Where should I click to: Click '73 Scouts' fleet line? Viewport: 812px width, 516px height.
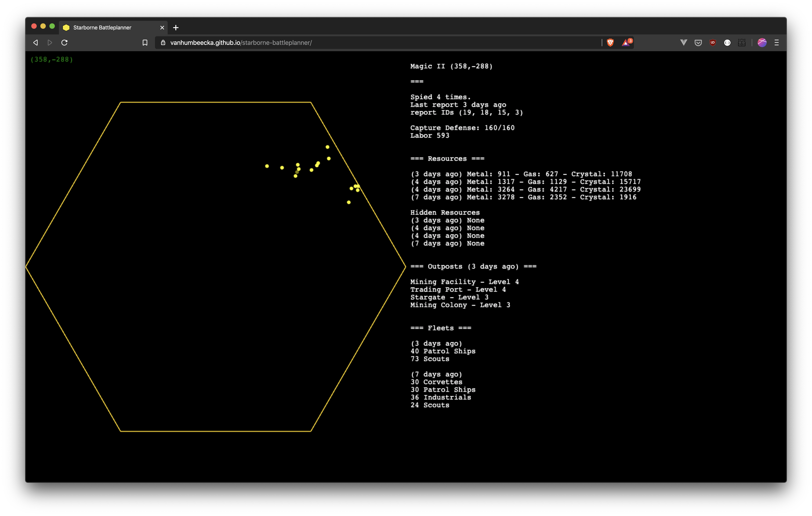pos(430,359)
